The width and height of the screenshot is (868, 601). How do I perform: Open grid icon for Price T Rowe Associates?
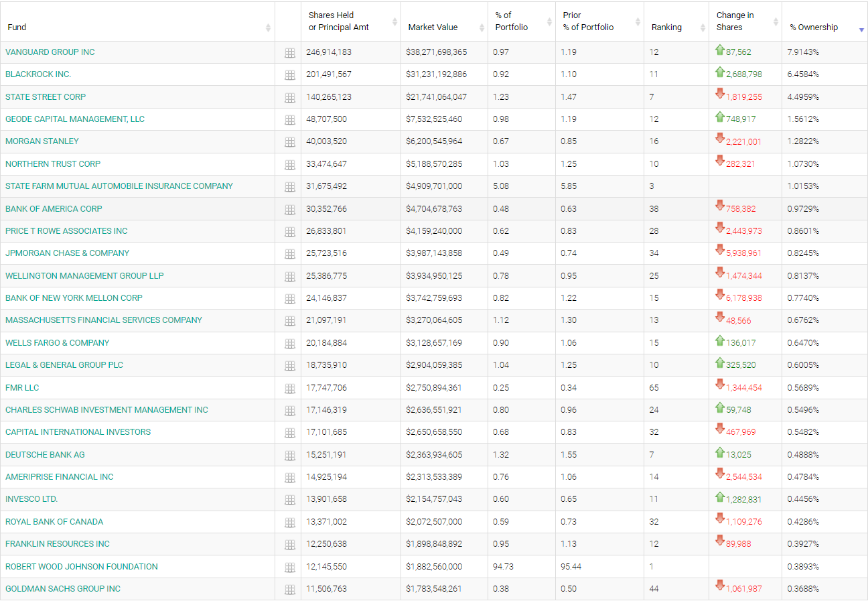pos(290,232)
